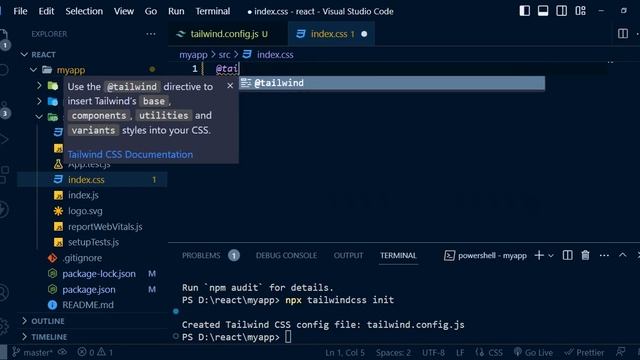Open setupTests.js file
Image resolution: width=640 pixels, height=360 pixels.
[93, 242]
